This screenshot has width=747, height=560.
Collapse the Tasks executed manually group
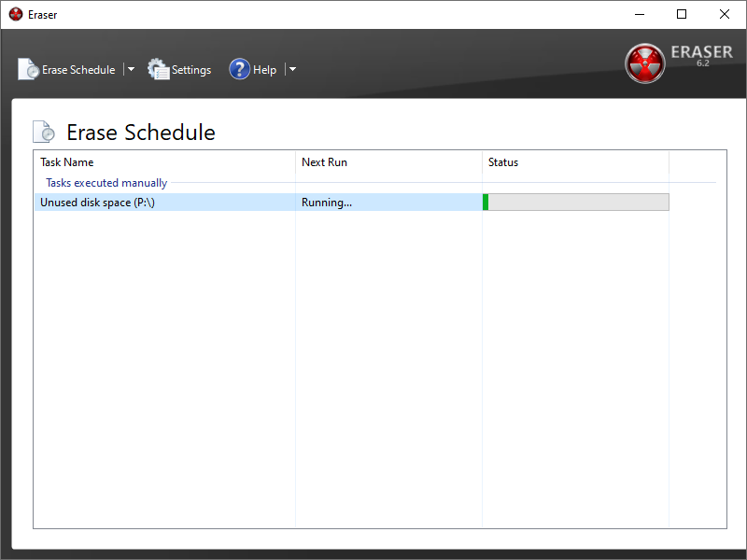(106, 183)
